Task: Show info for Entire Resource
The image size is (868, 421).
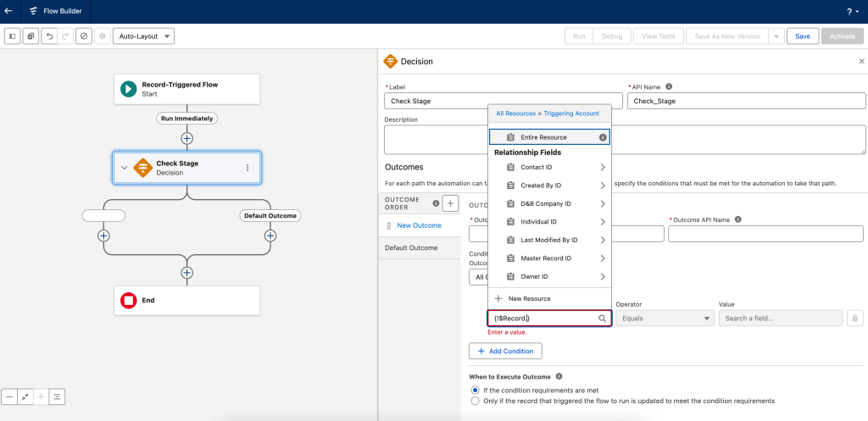Action: [x=603, y=137]
